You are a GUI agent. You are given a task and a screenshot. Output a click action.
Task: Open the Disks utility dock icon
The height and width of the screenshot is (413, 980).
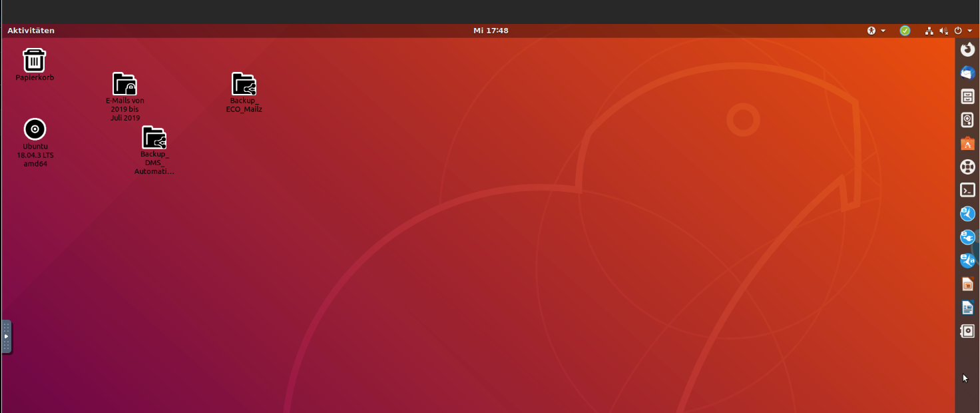click(x=967, y=121)
